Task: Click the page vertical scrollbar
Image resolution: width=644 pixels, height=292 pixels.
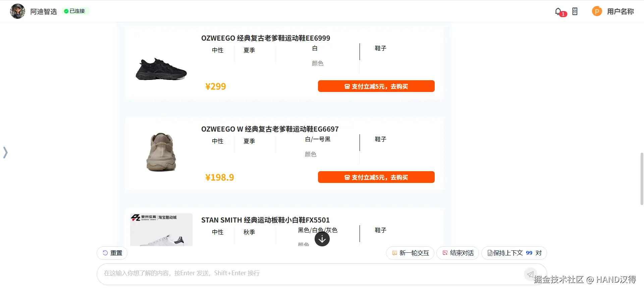Action: pyautogui.click(x=642, y=179)
